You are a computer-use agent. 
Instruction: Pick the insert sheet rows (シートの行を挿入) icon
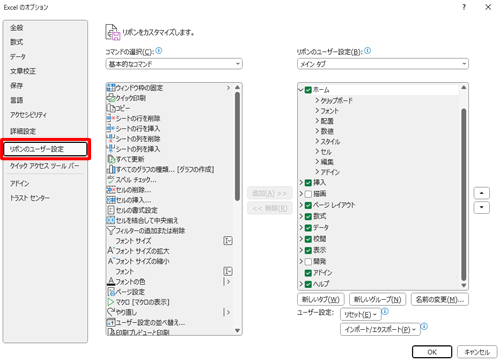pos(111,128)
